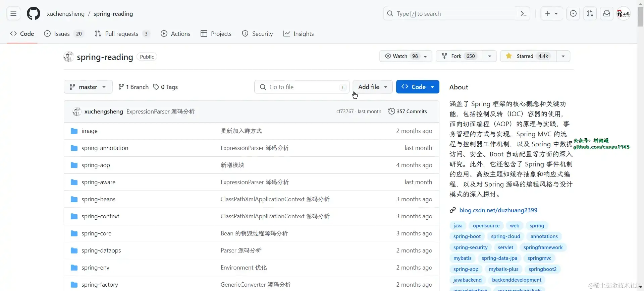The width and height of the screenshot is (644, 291).
Task: Click the Fork button
Action: [x=460, y=56]
